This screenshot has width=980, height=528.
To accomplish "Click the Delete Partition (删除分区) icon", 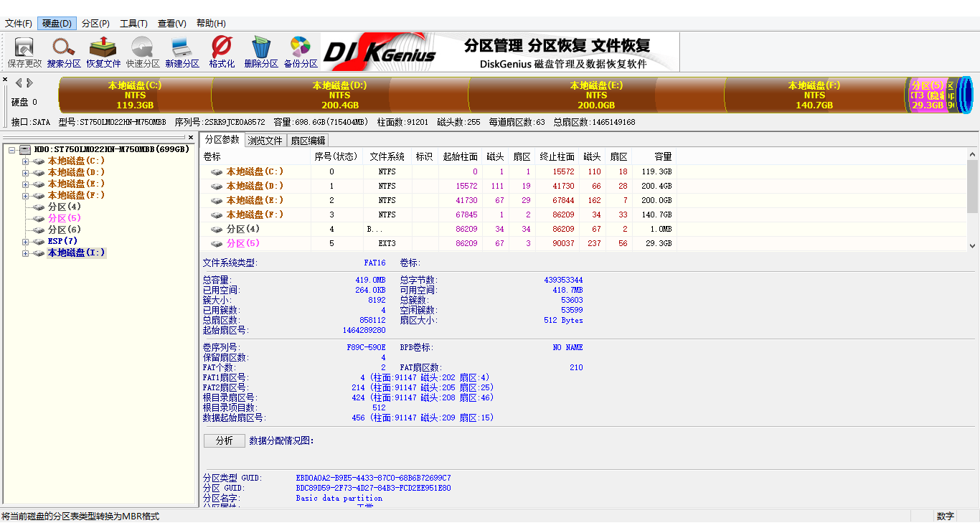I will click(x=261, y=52).
